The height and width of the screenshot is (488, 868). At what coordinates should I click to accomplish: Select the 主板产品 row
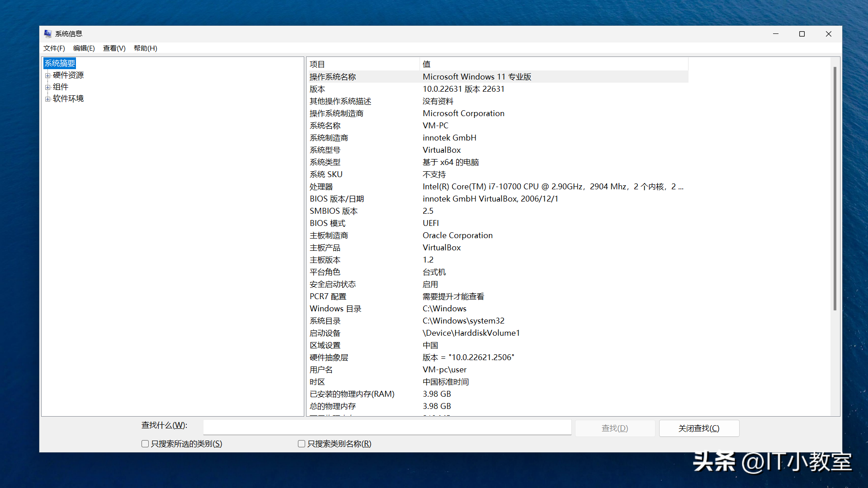(498, 248)
